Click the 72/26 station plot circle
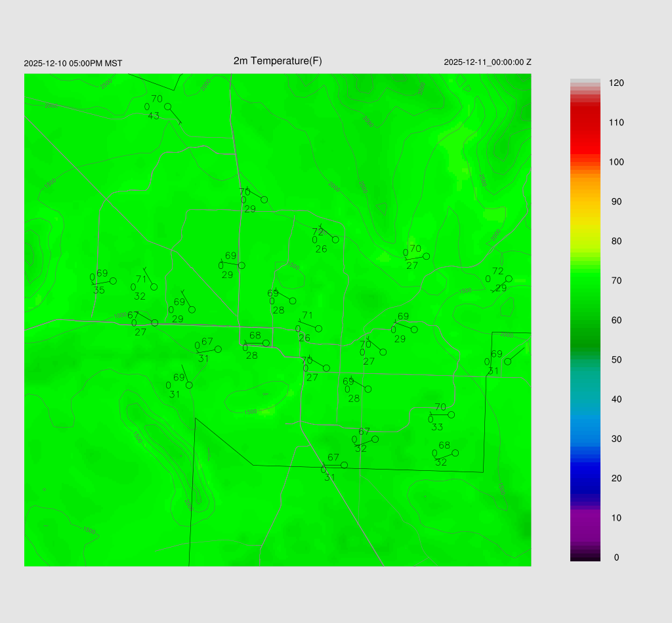 (x=335, y=239)
